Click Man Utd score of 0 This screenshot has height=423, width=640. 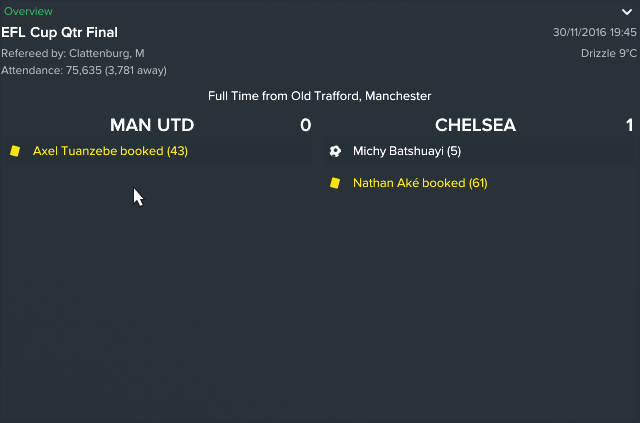(x=306, y=125)
